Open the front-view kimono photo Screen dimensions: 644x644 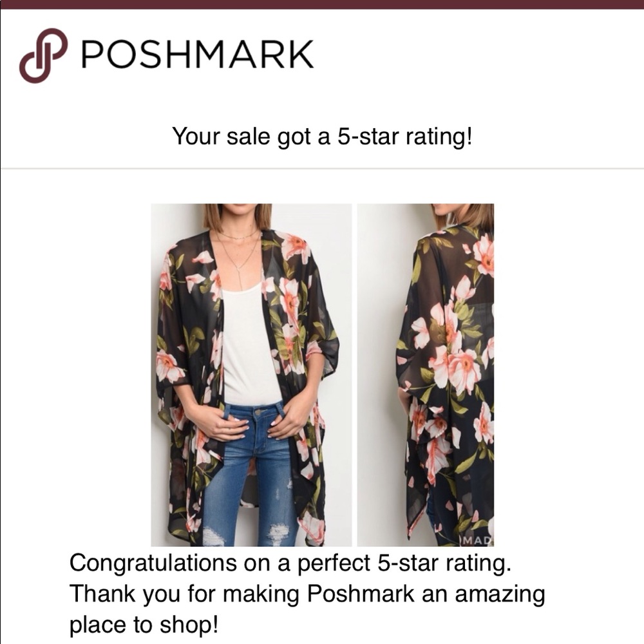[x=251, y=375]
